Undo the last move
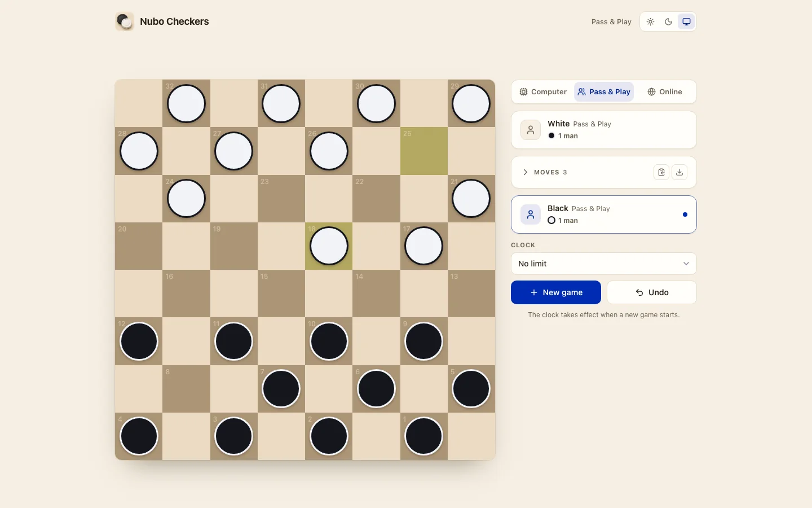Screen dimensions: 812x508 (x=652, y=292)
